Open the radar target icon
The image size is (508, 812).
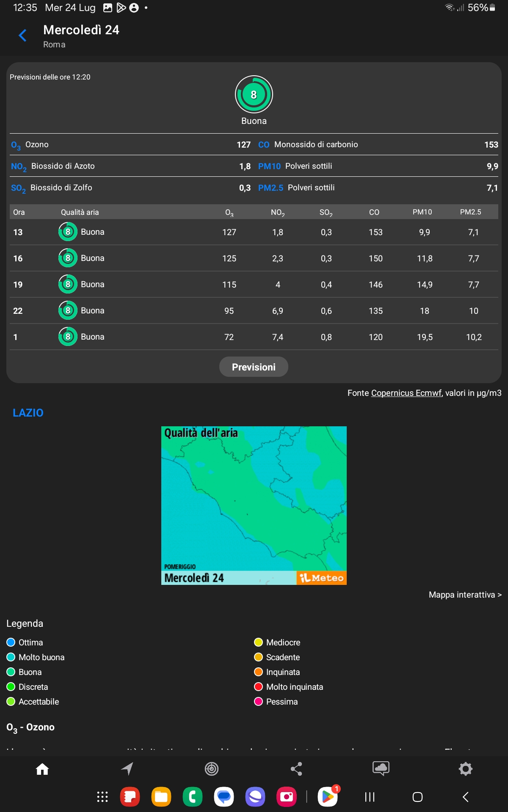click(212, 769)
